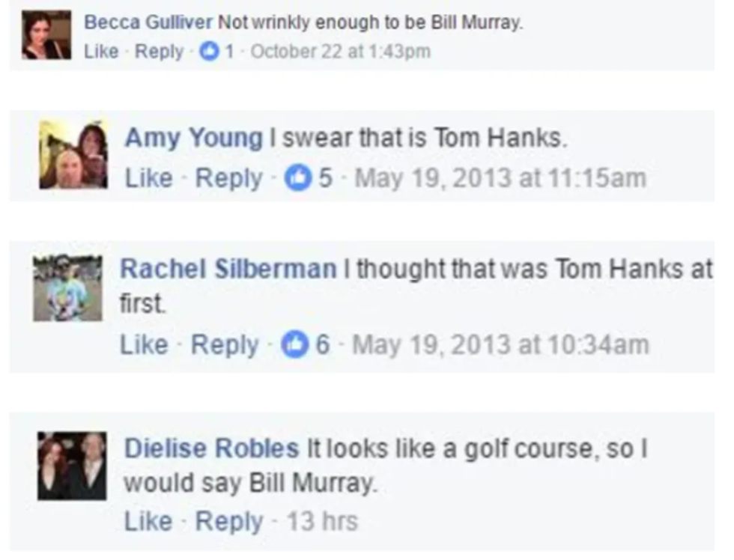Like Rachel Silberman's comment

click(x=143, y=345)
